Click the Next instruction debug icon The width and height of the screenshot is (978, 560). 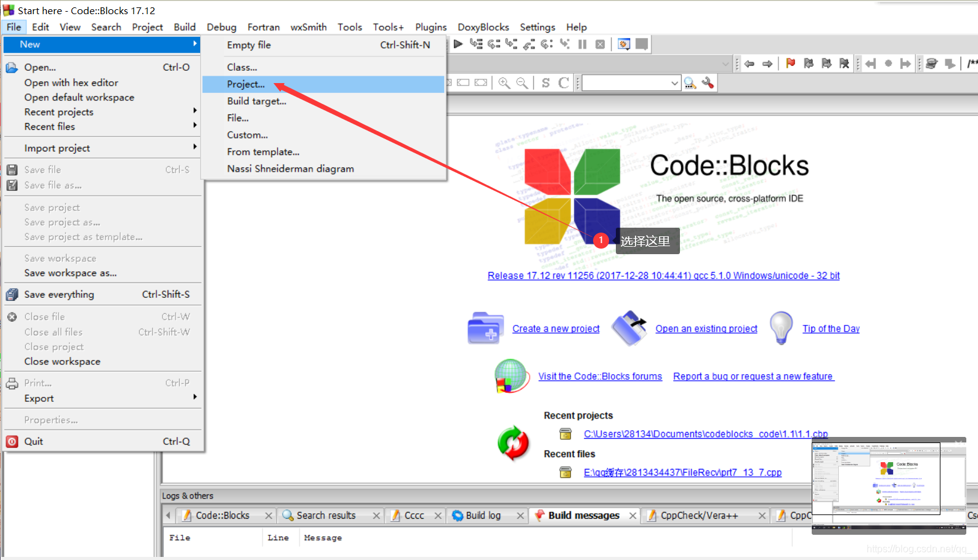tap(547, 44)
